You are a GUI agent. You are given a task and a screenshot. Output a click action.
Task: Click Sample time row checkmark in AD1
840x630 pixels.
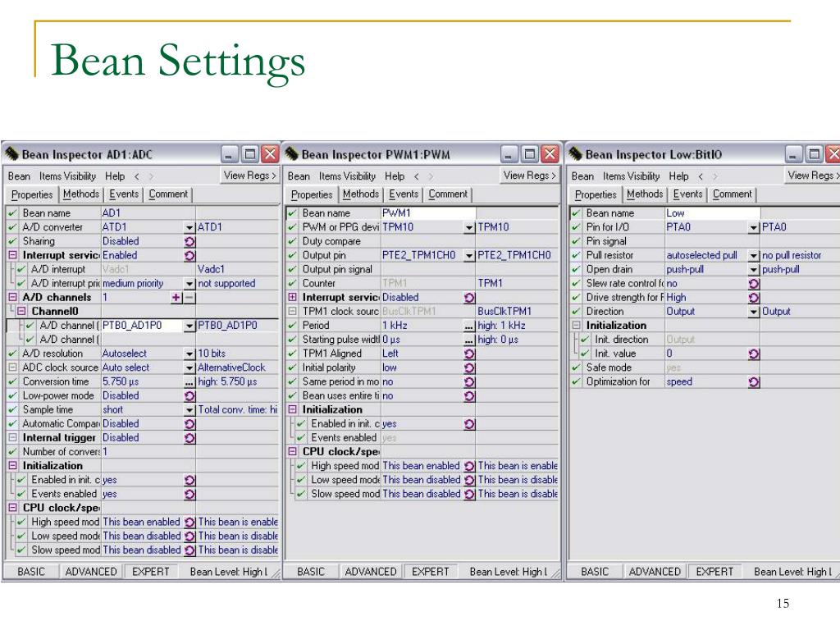(12, 409)
